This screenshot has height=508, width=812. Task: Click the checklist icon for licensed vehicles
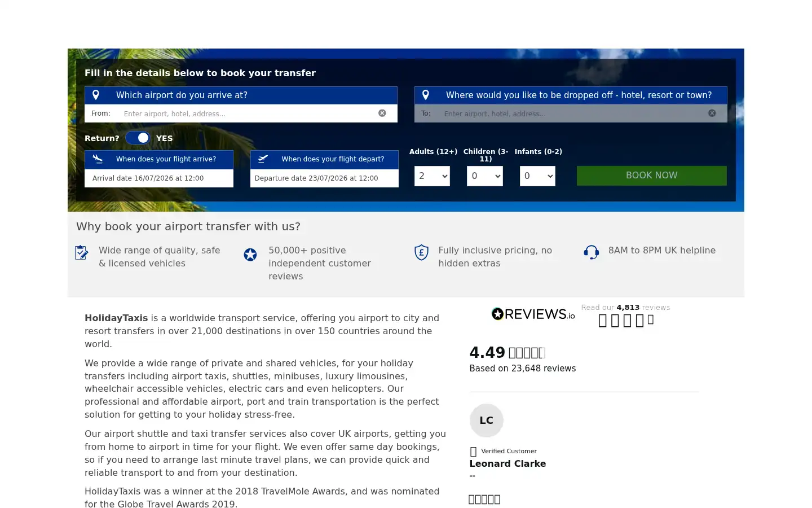[82, 252]
